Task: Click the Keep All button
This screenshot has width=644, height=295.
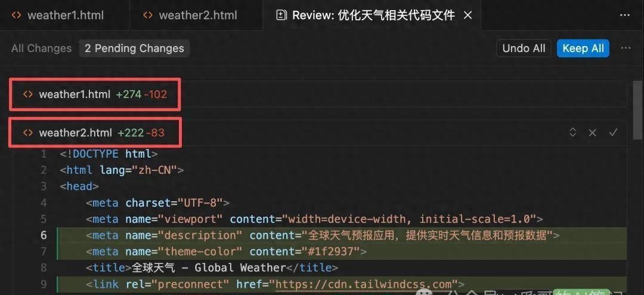Action: (583, 48)
